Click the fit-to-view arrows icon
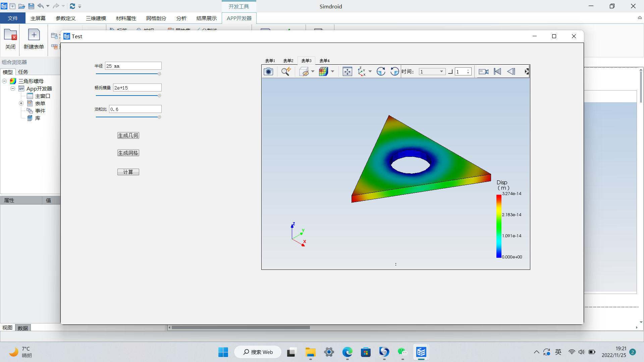Screen dimensions: 644x362 pyautogui.click(x=347, y=71)
